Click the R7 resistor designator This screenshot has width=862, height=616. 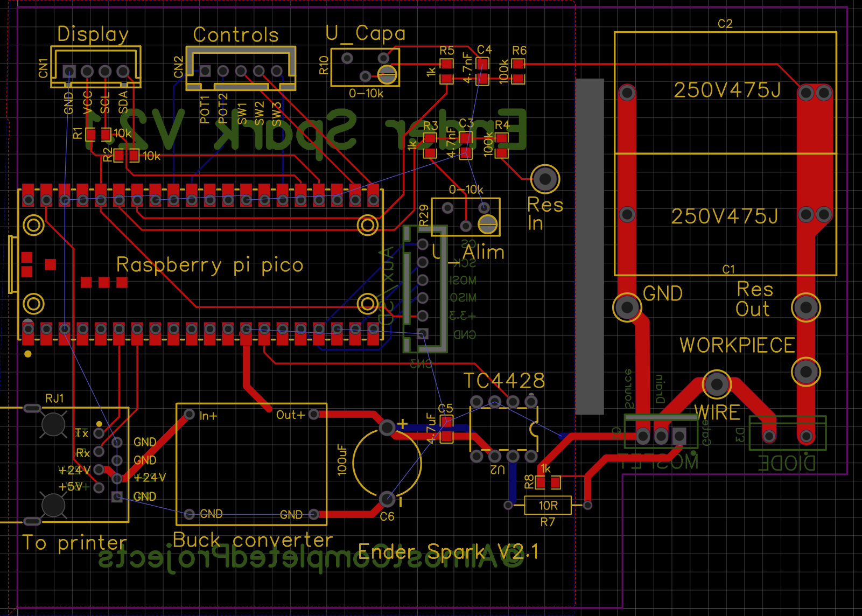click(x=548, y=522)
